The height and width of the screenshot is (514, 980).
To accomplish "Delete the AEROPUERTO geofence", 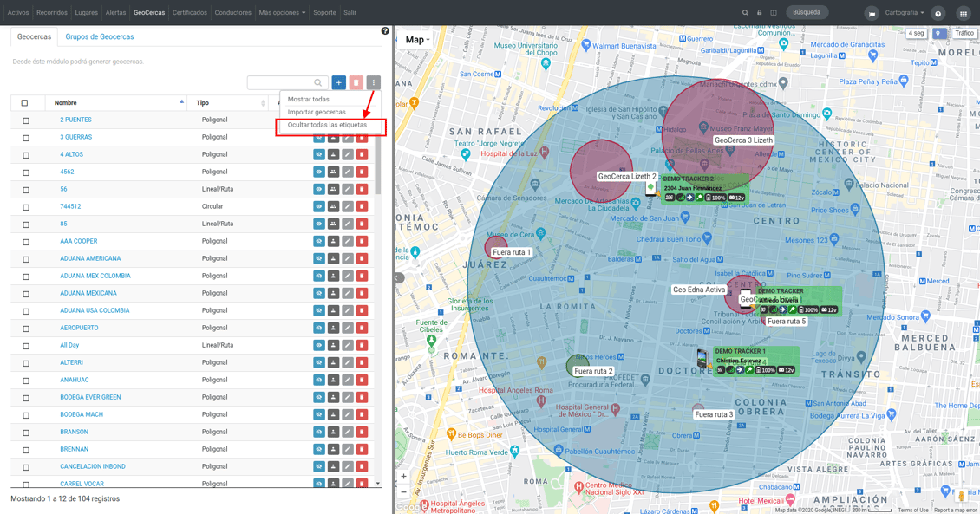I will pos(362,328).
